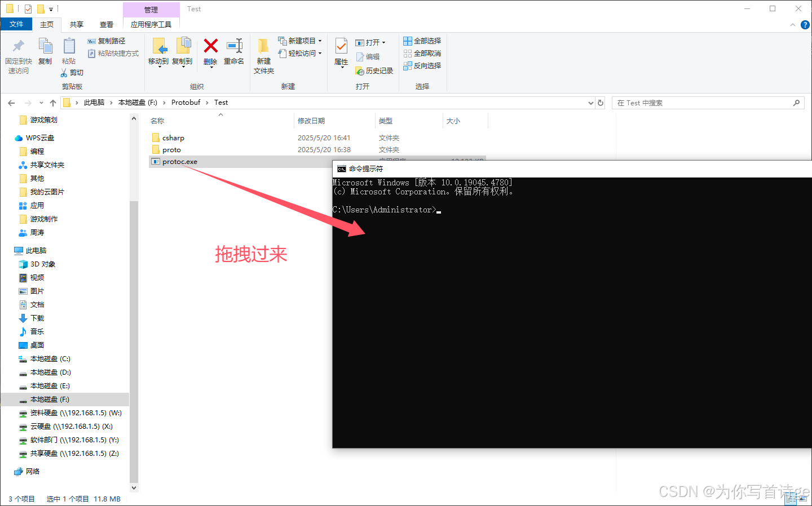Click the New folder (新建文件夹) icon
Screen dimensions: 812x506
[263, 46]
